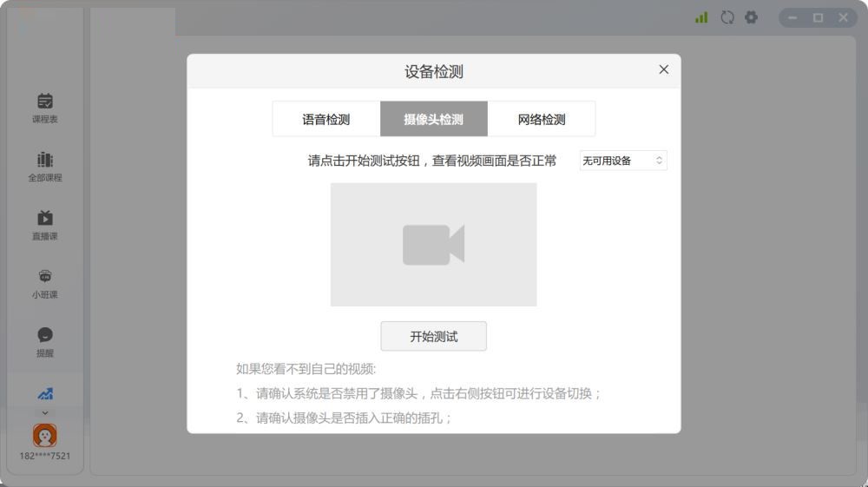Close the main application window
Screen dimensions: 868x487
pos(843,17)
